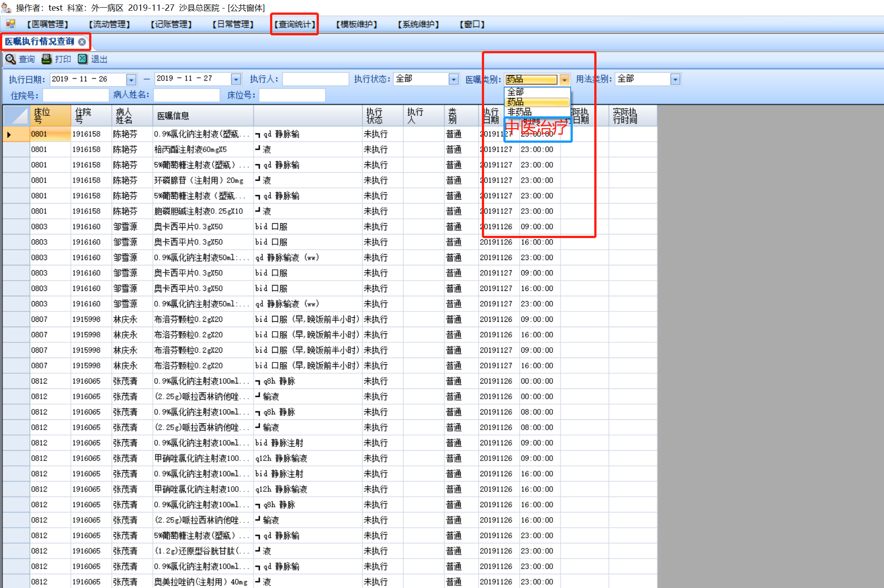
Task: Close the 医嘱执行情况查询 tab
Action: coord(82,42)
